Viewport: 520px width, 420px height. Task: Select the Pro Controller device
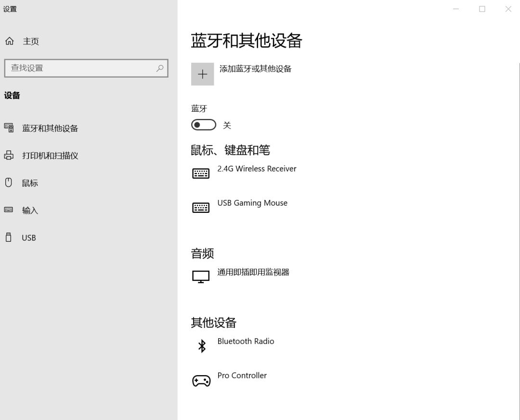point(242,375)
